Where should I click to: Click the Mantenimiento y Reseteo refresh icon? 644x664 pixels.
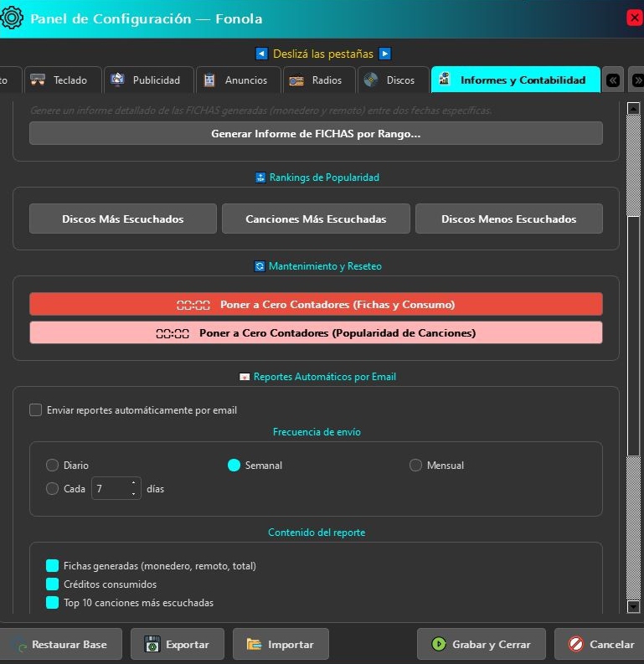point(260,266)
